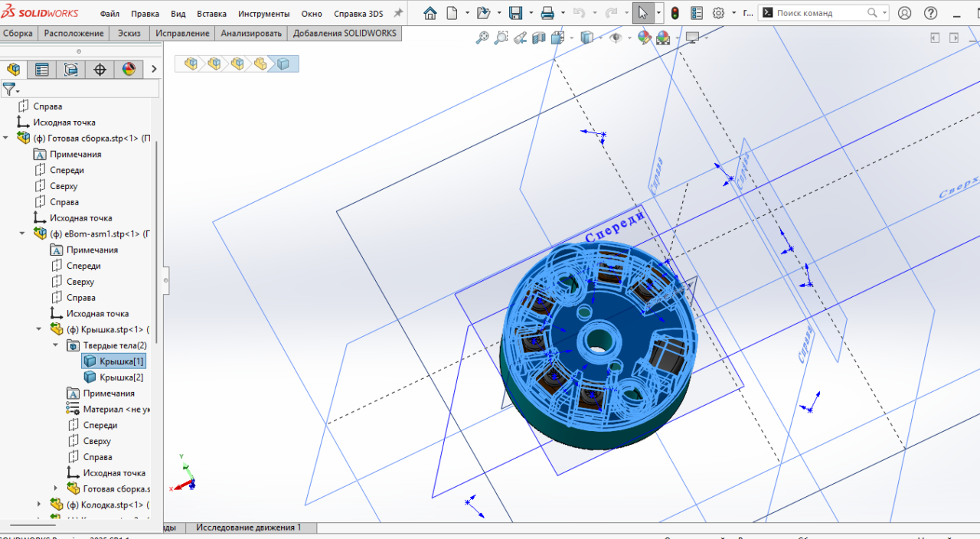This screenshot has height=539, width=980.
Task: Open the PropertyManager tab icon
Action: coord(42,70)
